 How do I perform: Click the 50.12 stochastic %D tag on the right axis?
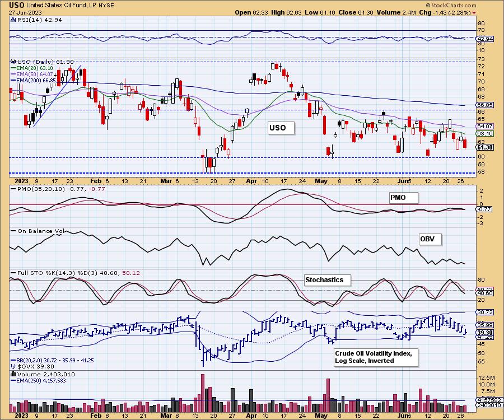pos(485,289)
